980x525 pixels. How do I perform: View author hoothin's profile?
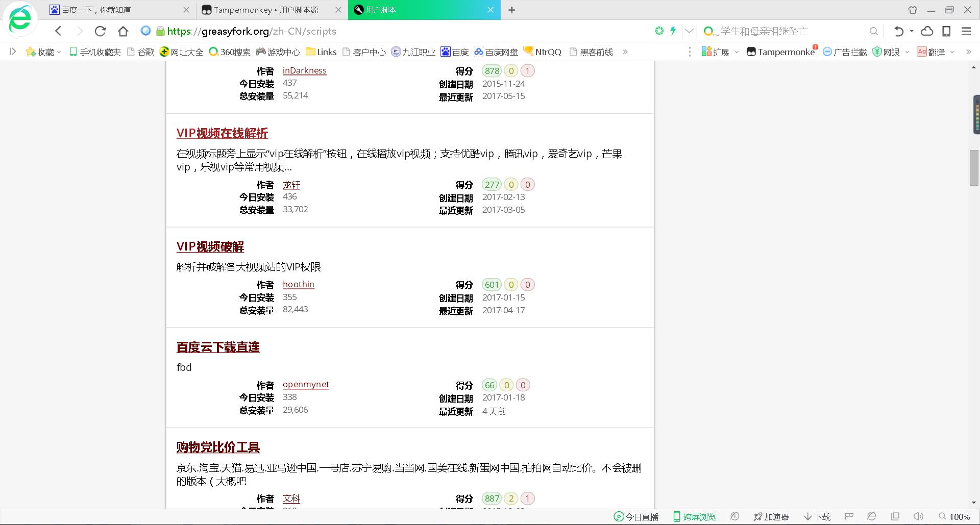click(298, 284)
